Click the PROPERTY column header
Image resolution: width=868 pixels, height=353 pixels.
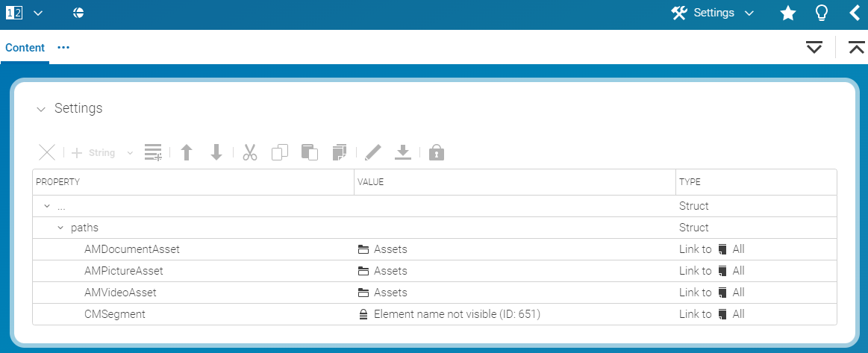193,182
